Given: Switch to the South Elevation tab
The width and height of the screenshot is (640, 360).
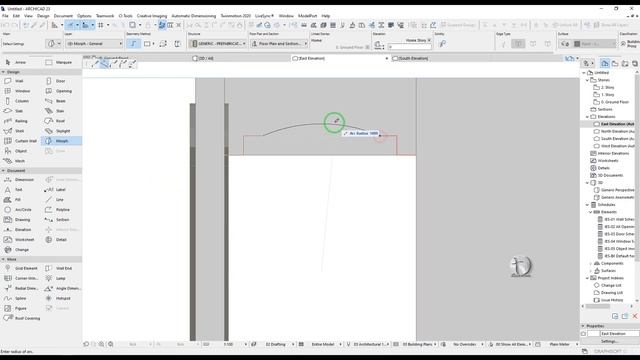Looking at the screenshot, I should tap(413, 58).
